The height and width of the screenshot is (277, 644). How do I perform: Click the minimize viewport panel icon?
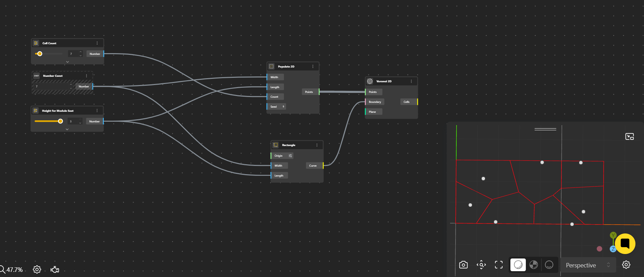point(629,136)
